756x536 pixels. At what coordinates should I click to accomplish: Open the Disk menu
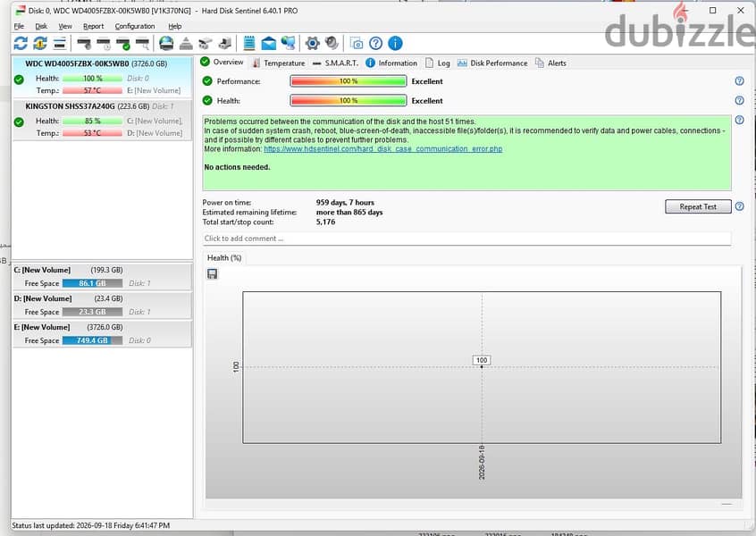pyautogui.click(x=41, y=26)
